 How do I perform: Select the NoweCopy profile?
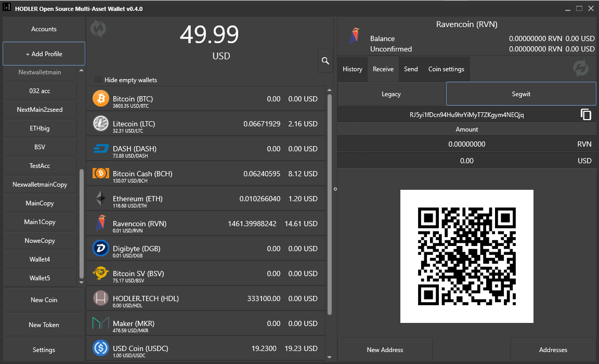click(x=40, y=241)
